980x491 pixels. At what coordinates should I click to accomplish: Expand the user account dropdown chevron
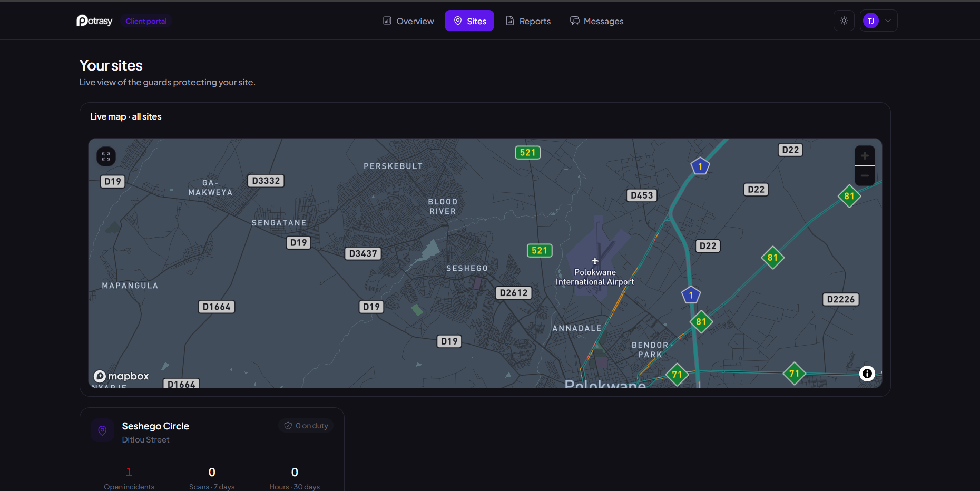[888, 21]
